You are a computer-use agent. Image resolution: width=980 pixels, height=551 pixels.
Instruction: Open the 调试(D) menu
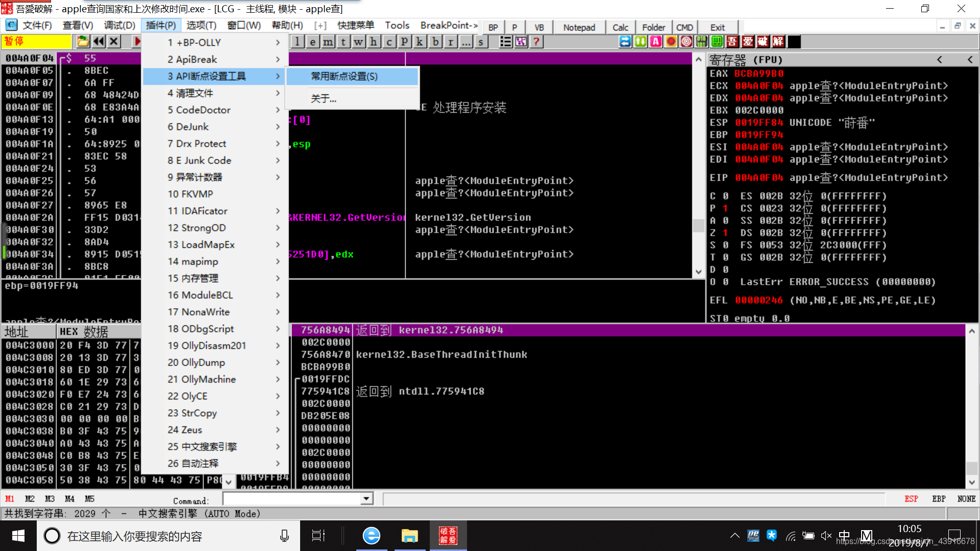119,26
